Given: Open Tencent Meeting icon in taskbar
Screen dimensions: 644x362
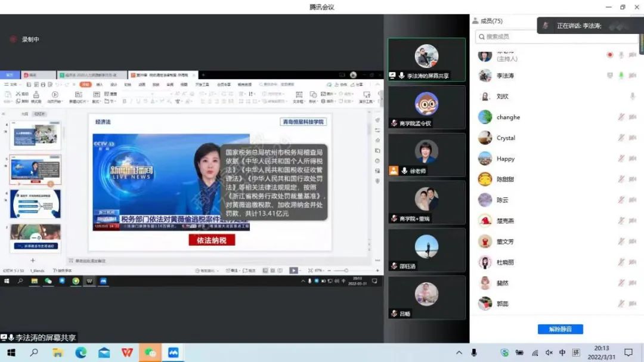Looking at the screenshot, I should click(174, 352).
